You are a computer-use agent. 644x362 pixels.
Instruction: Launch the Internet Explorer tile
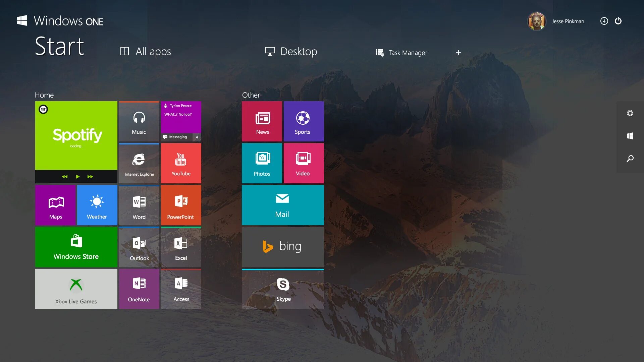point(139,164)
